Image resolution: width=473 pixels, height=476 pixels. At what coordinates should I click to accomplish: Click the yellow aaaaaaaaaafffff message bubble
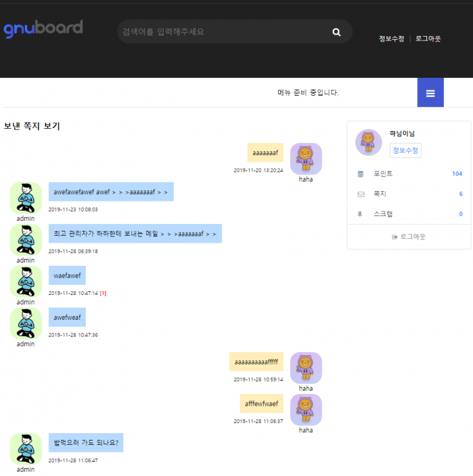[x=256, y=362]
